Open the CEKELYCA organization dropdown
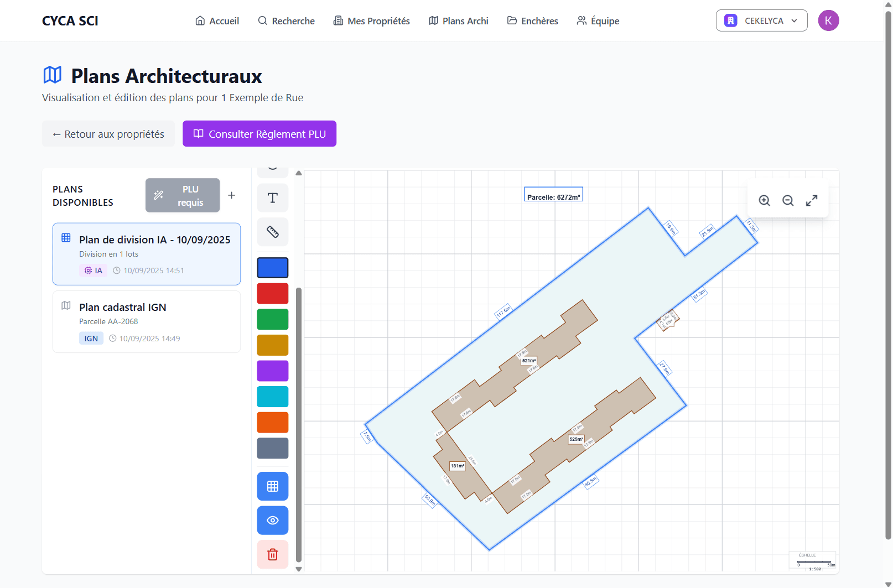893x588 pixels. coord(761,20)
